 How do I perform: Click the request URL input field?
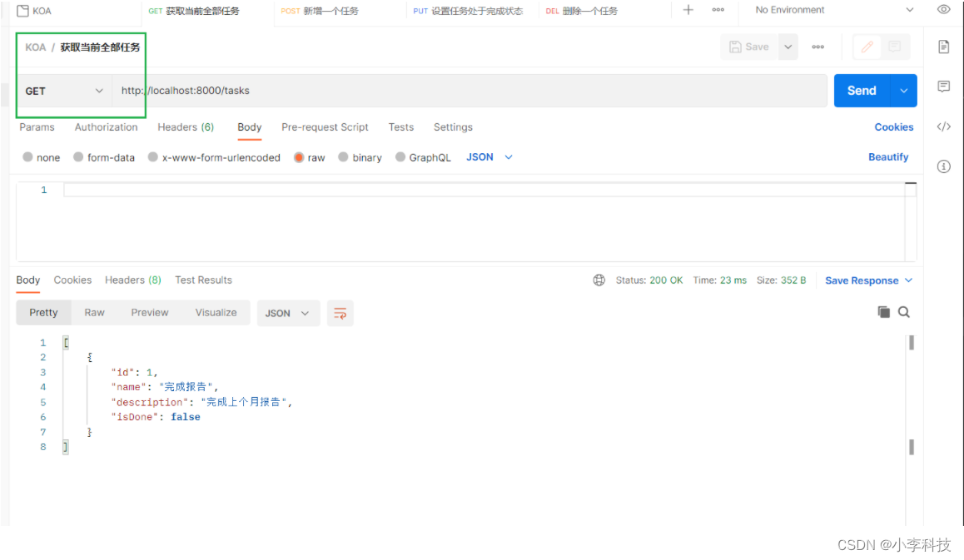[466, 91]
